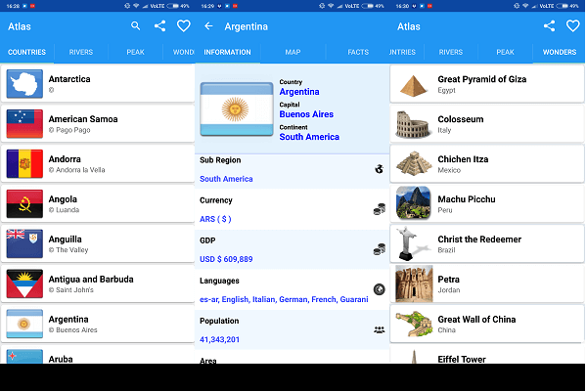Image resolution: width=587 pixels, height=392 pixels.
Task: Switch to PEAK tab in the Wonders screen
Action: tap(505, 52)
